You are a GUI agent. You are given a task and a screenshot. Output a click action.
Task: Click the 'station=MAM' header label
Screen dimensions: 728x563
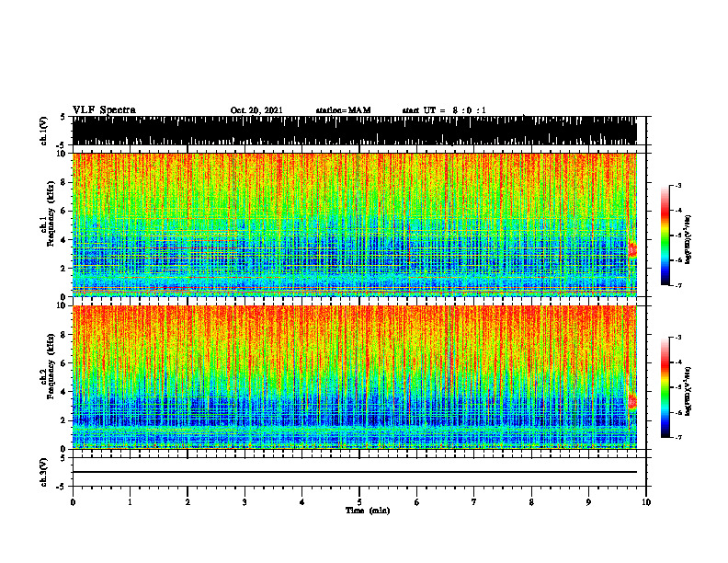pyautogui.click(x=343, y=110)
